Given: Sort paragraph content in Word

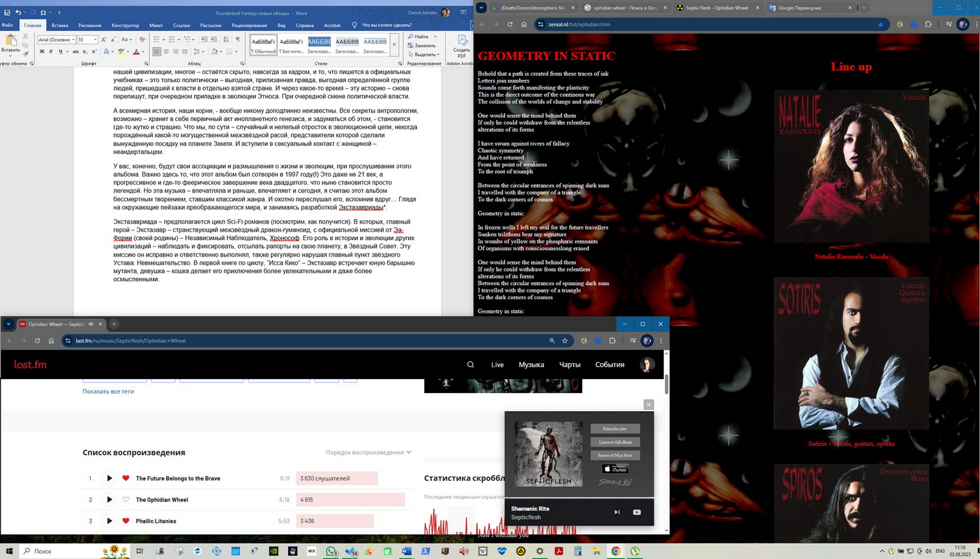Looking at the screenshot, I should tap(226, 40).
